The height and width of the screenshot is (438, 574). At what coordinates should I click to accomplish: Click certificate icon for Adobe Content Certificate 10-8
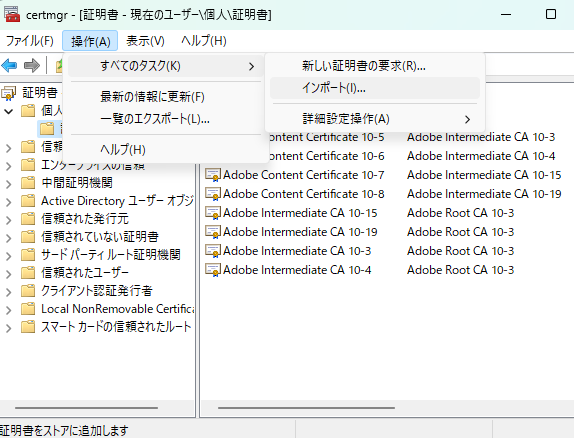click(213, 194)
